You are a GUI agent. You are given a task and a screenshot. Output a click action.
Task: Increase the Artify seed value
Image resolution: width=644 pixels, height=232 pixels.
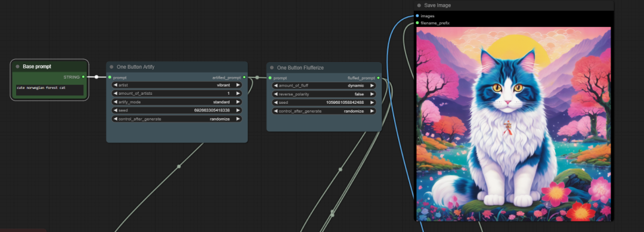click(238, 110)
